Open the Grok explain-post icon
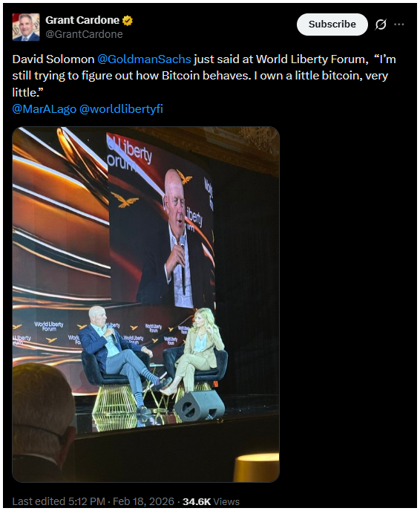Image resolution: width=420 pixels, height=511 pixels. (381, 25)
